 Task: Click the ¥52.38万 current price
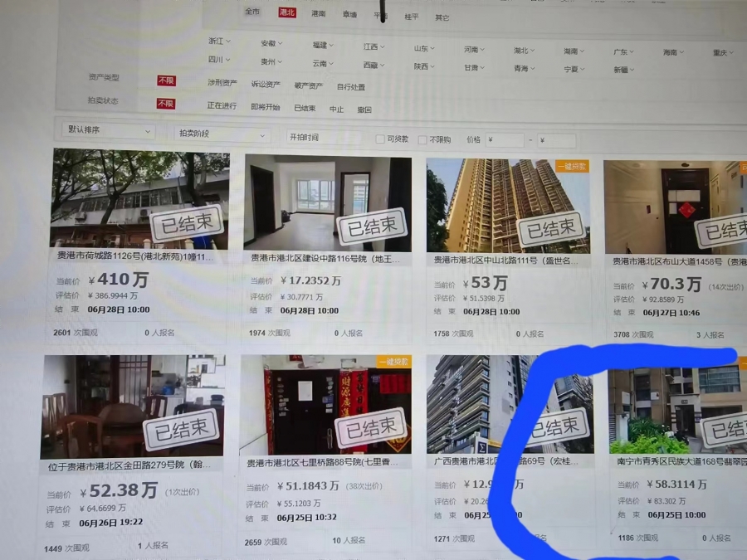click(x=119, y=491)
